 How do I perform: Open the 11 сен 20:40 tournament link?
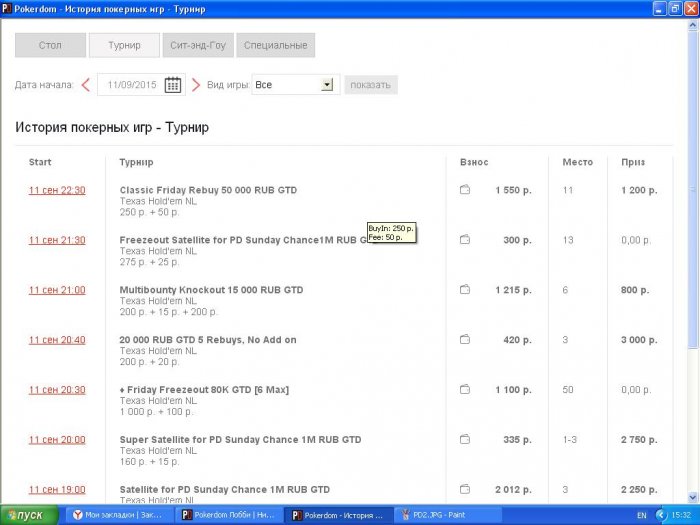point(57,340)
